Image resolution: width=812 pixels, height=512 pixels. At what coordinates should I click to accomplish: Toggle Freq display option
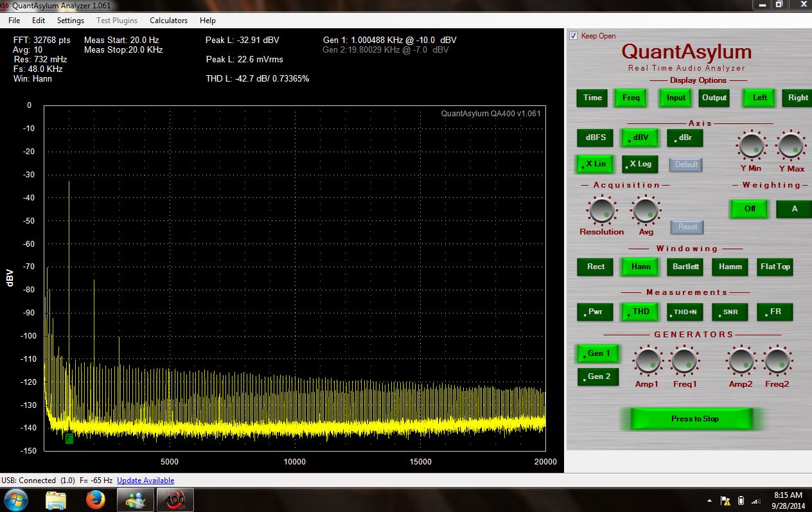pyautogui.click(x=631, y=98)
